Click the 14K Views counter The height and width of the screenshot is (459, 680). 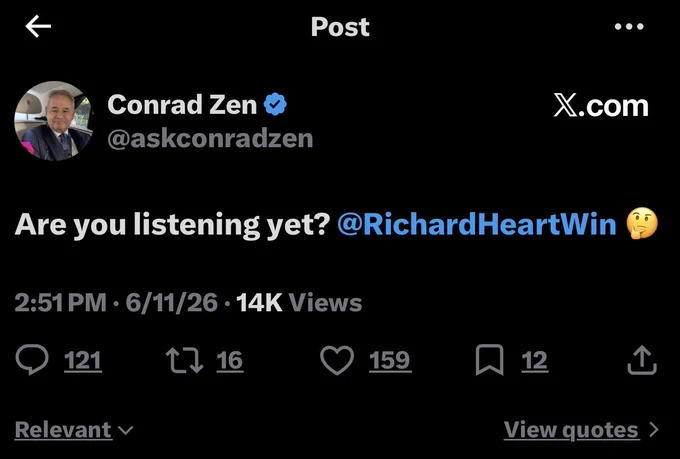click(299, 302)
